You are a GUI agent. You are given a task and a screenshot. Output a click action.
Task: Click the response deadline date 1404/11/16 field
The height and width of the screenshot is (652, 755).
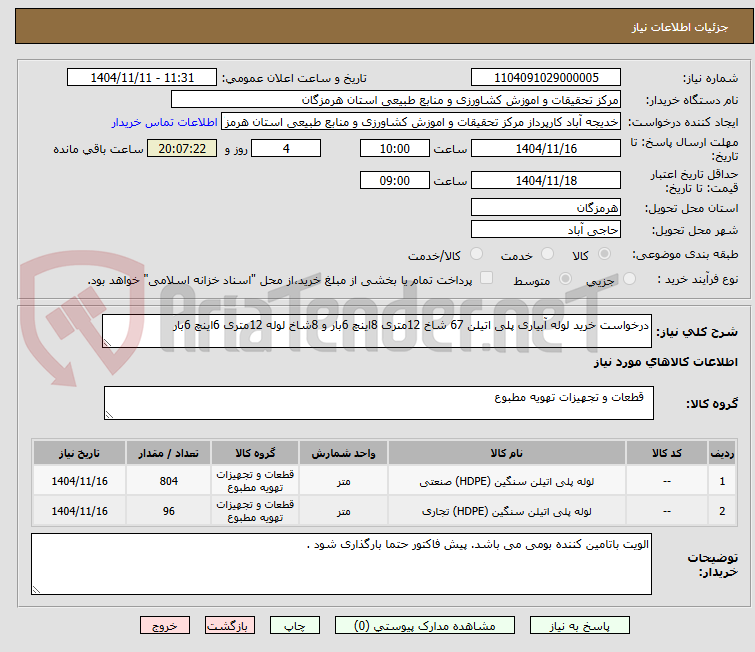pyautogui.click(x=546, y=149)
